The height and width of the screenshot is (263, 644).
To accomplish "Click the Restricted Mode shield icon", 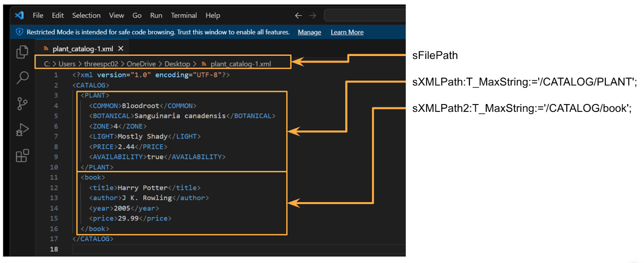I will 19,32.
